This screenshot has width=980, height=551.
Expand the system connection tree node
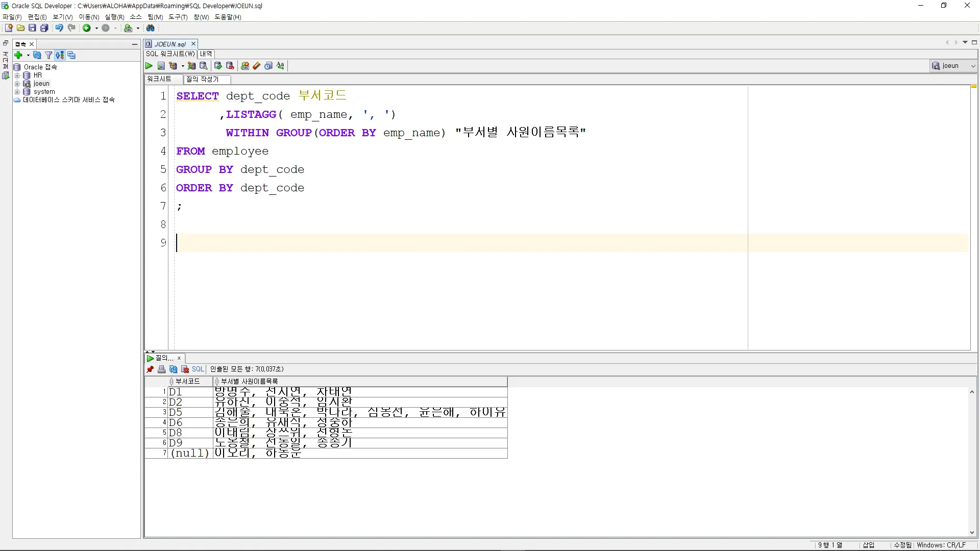(x=17, y=92)
